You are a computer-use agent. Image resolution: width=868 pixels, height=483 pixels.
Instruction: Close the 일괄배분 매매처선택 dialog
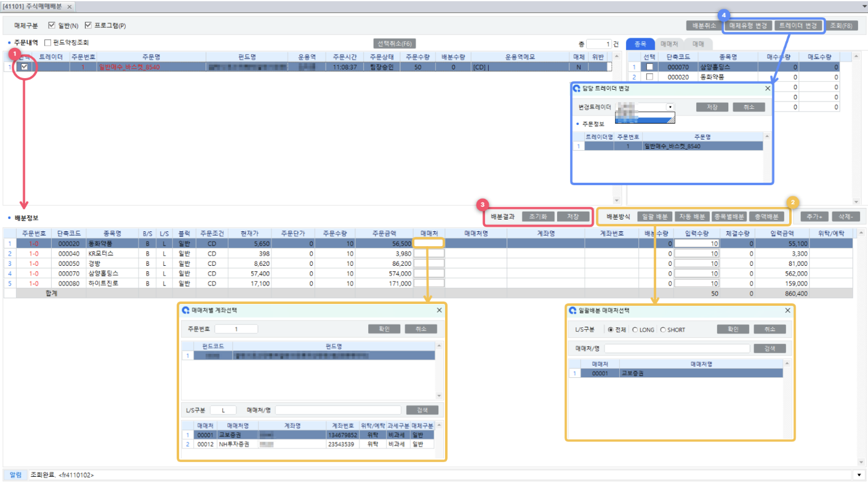click(x=787, y=311)
